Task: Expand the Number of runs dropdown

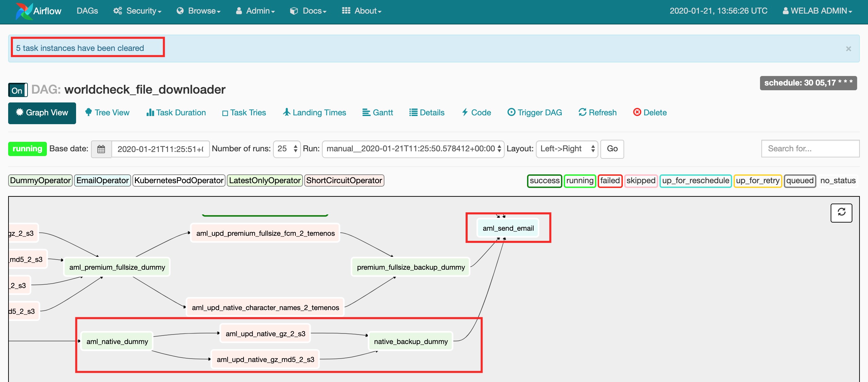Action: pos(287,149)
